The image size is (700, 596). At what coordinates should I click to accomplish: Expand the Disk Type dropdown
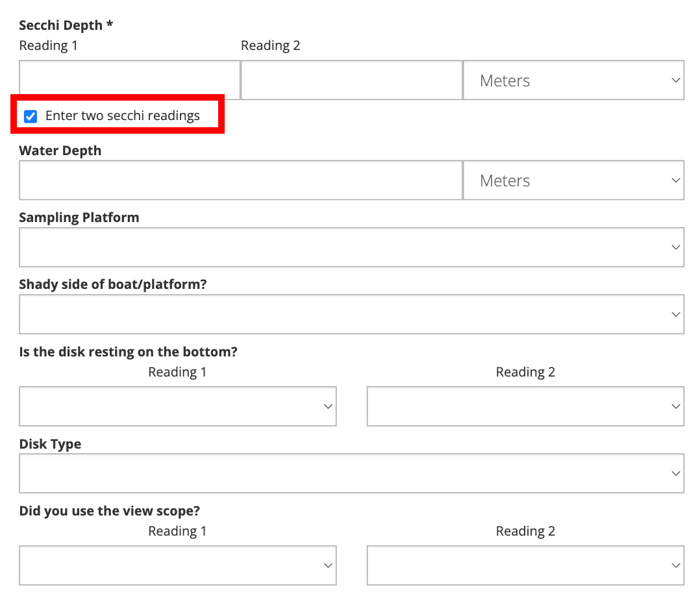click(x=351, y=473)
